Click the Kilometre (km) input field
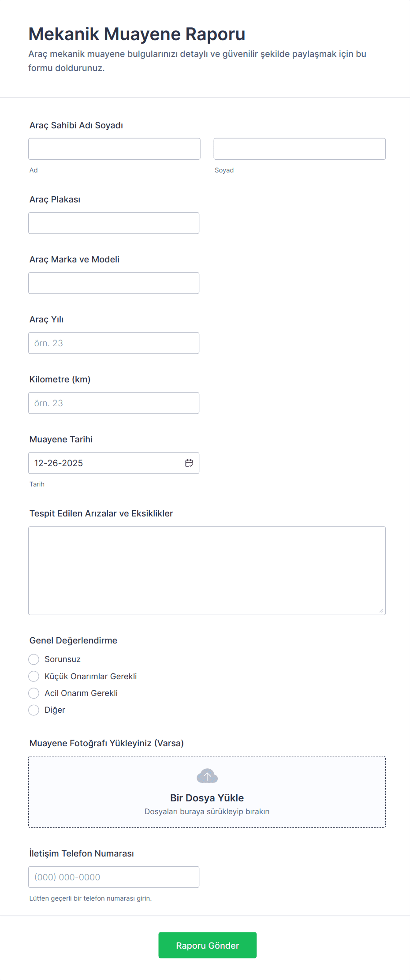The image size is (410, 980). point(114,403)
